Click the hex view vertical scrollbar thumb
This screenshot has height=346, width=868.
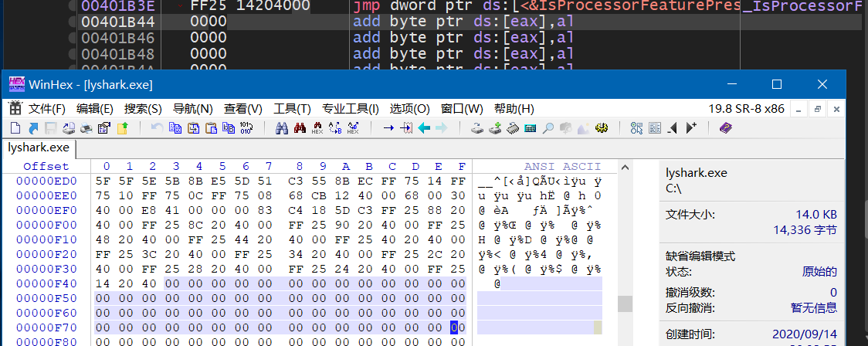tap(625, 304)
